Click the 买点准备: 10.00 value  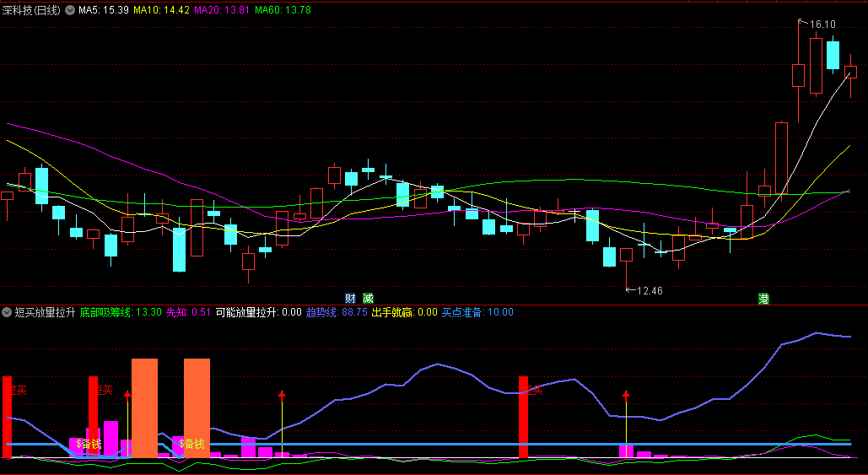(x=477, y=312)
